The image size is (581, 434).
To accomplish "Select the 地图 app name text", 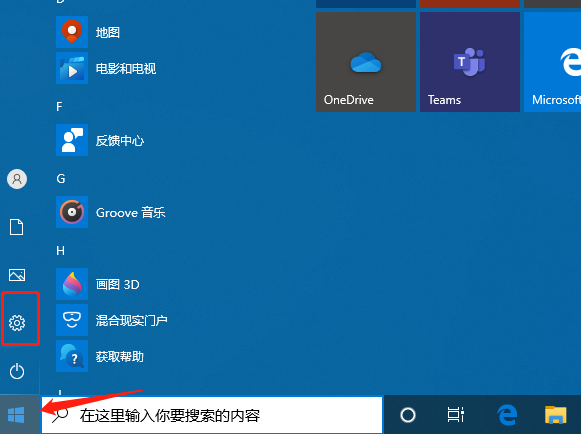I will click(108, 32).
